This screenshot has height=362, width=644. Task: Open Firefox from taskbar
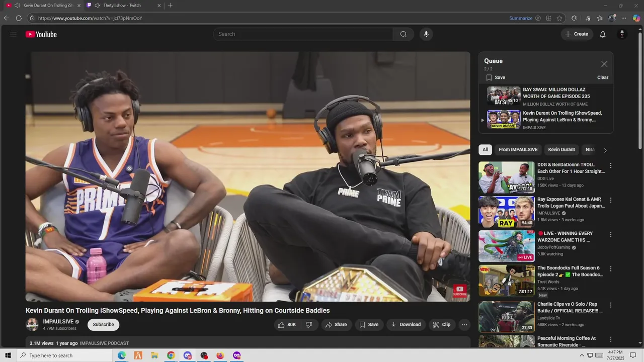pyautogui.click(x=220, y=355)
